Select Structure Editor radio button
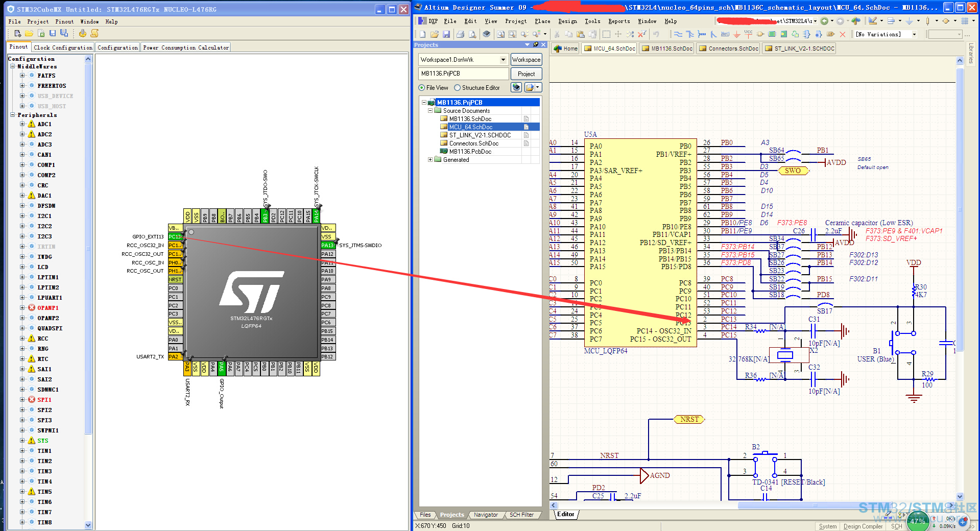The width and height of the screenshot is (980, 531). pos(458,88)
